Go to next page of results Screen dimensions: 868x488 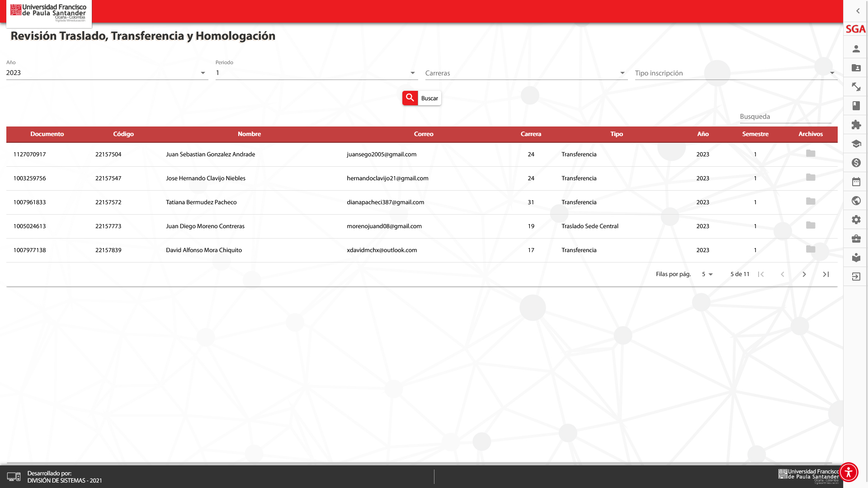click(x=804, y=274)
